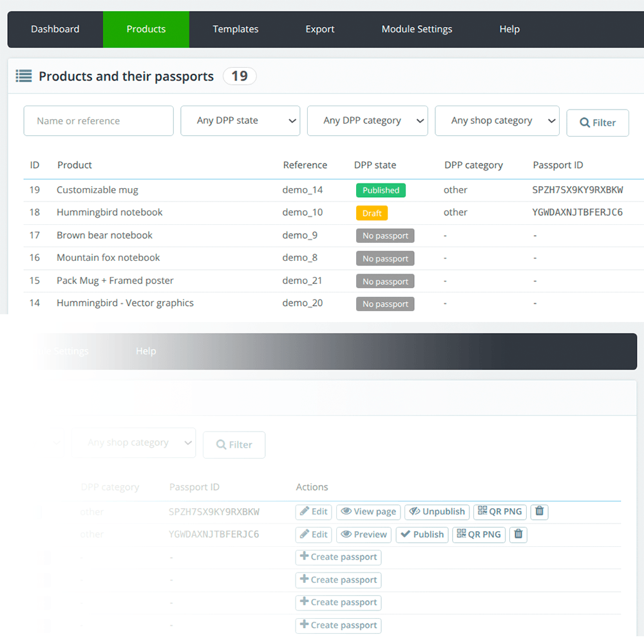Switch to the Templates tab
The image size is (644, 644).
point(235,29)
